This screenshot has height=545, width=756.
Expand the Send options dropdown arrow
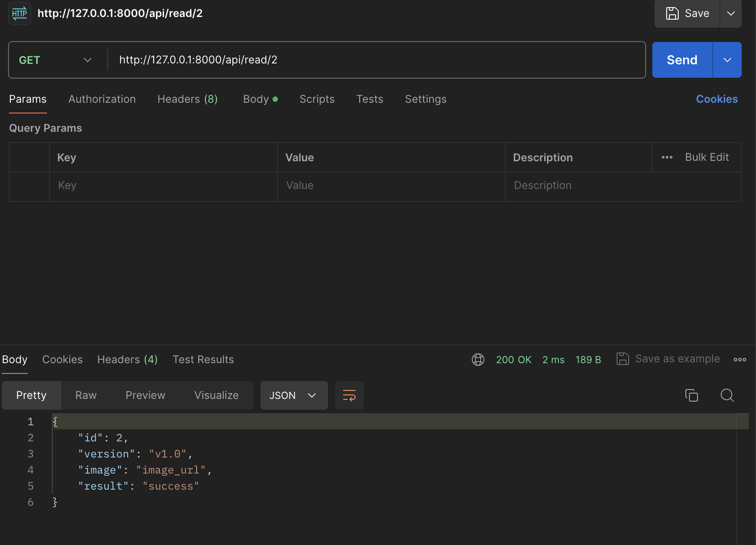pyautogui.click(x=727, y=60)
